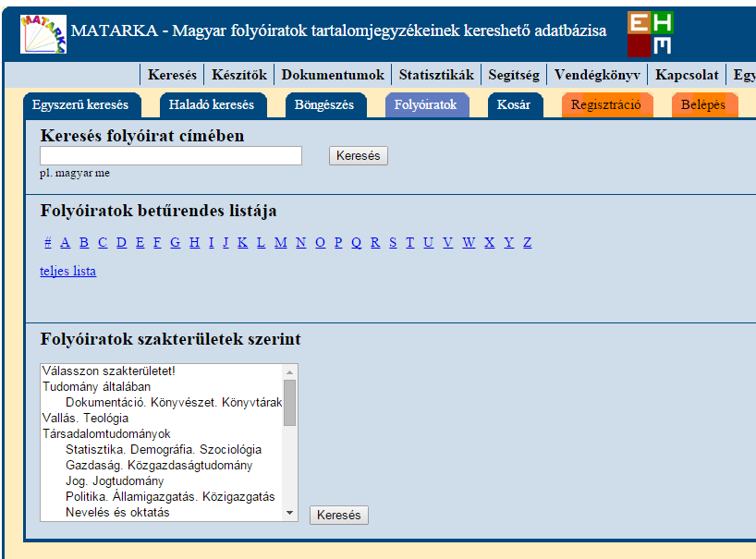Screen dimensions: 756x559
Task: Select 'Társadalomtudományok' subject option
Action: [x=162, y=433]
